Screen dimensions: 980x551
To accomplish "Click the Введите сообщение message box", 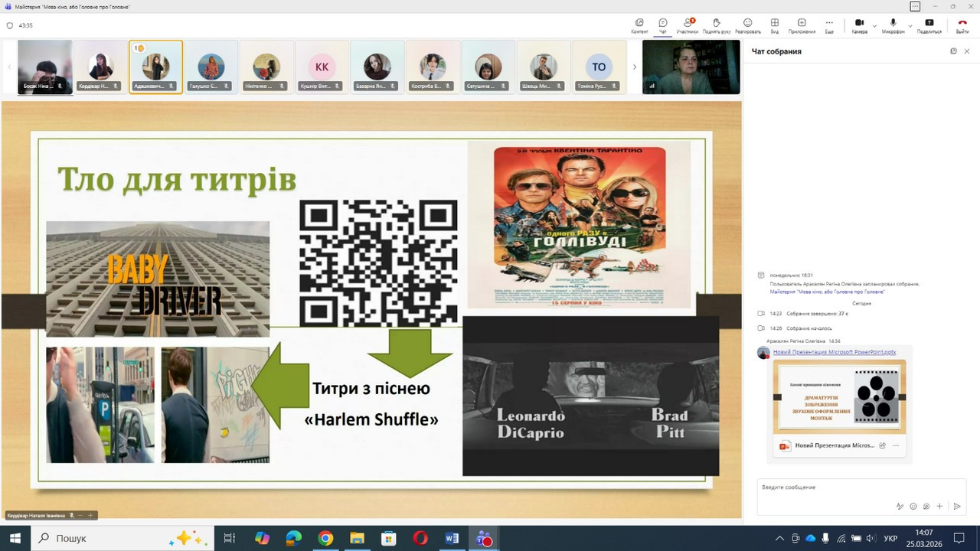I will pyautogui.click(x=861, y=487).
